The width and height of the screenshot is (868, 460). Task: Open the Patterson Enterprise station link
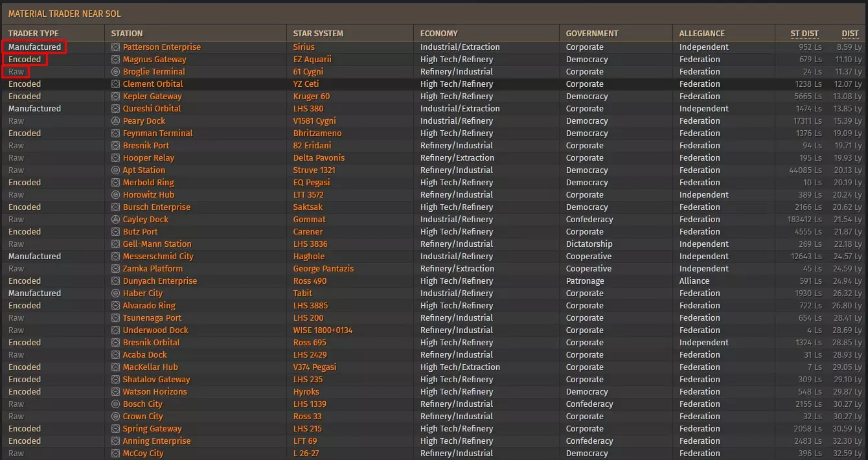pos(162,47)
